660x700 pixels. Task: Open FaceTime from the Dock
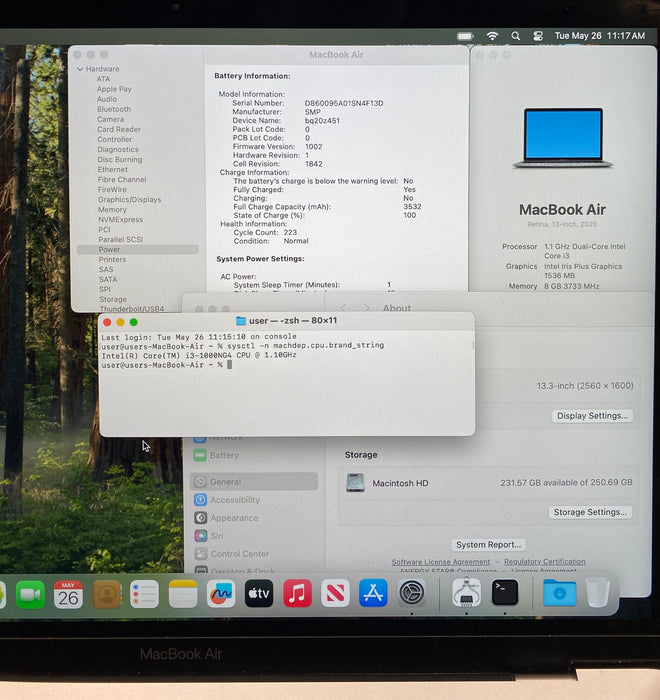30,595
